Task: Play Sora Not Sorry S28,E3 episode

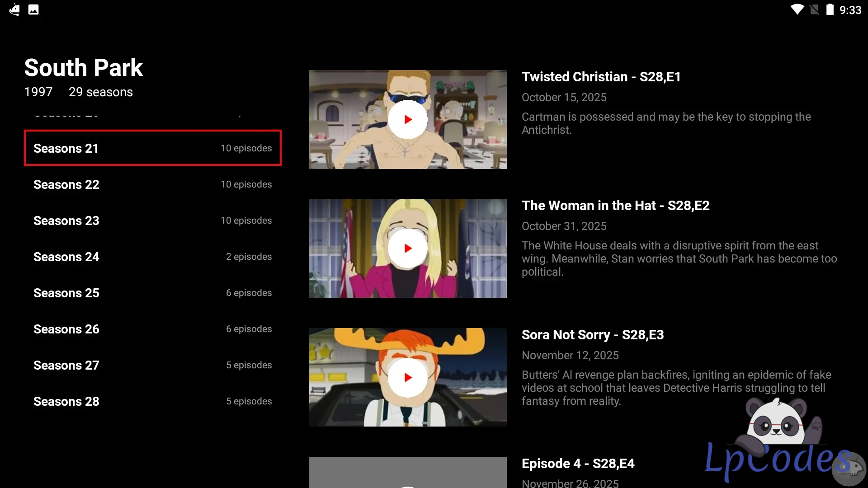Action: click(407, 377)
